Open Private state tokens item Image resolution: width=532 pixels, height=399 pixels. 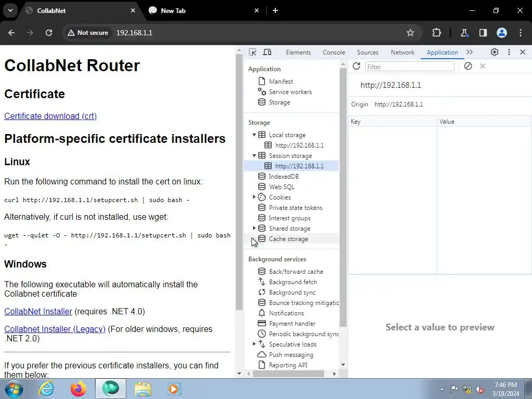pyautogui.click(x=295, y=208)
